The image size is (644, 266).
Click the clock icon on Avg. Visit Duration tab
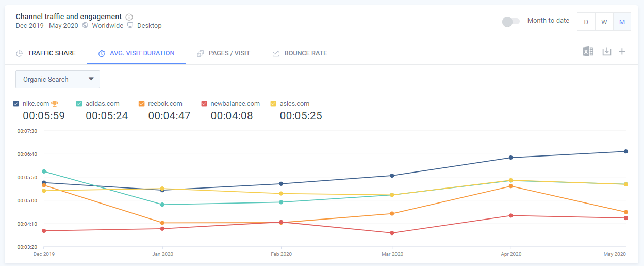coord(102,53)
